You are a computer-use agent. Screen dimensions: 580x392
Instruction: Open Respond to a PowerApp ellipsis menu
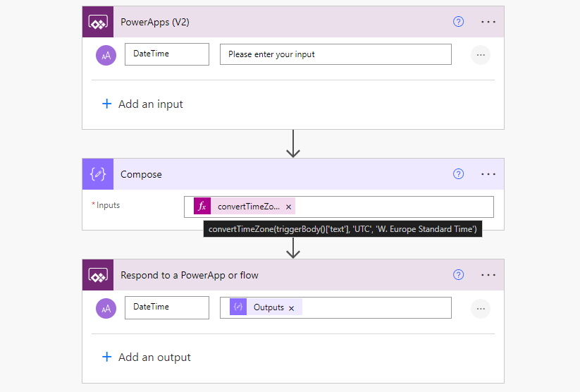(x=488, y=275)
